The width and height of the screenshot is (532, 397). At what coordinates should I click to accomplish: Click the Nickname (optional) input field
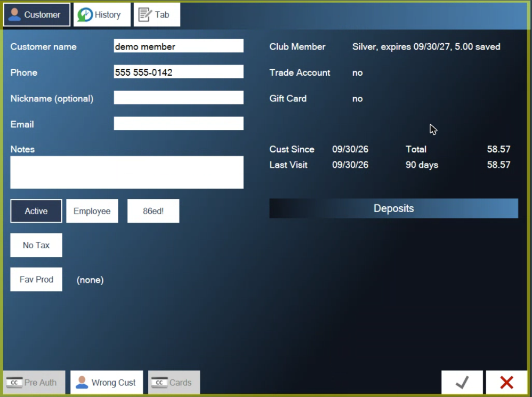pos(179,98)
